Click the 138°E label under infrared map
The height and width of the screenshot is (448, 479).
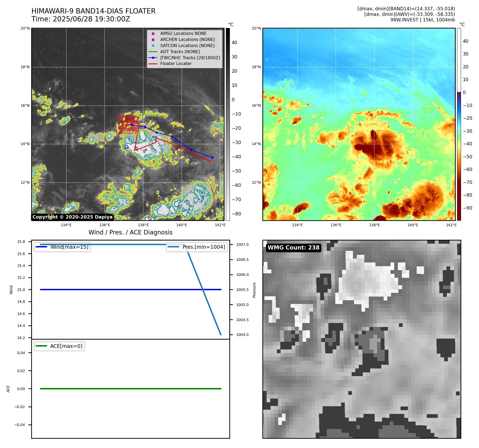[x=143, y=225]
